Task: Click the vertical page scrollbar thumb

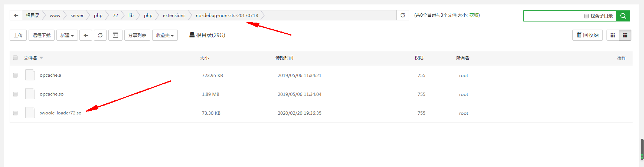Action: [x=642, y=149]
